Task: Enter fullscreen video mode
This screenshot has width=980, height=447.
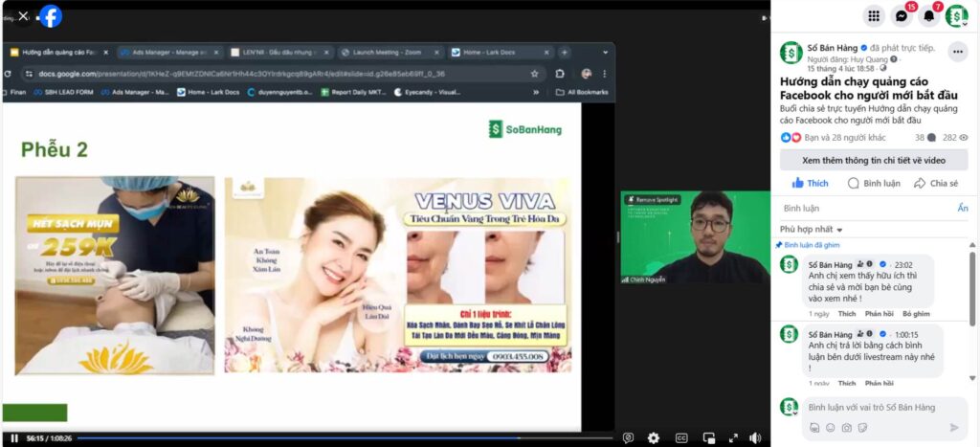Action: [x=733, y=438]
